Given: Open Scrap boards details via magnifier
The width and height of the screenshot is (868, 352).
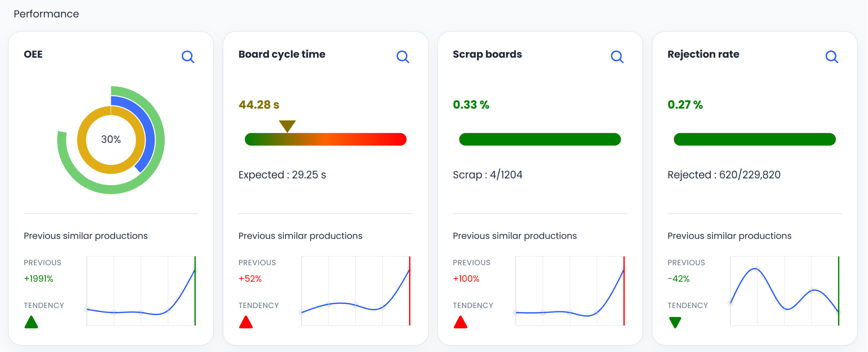Looking at the screenshot, I should 617,57.
